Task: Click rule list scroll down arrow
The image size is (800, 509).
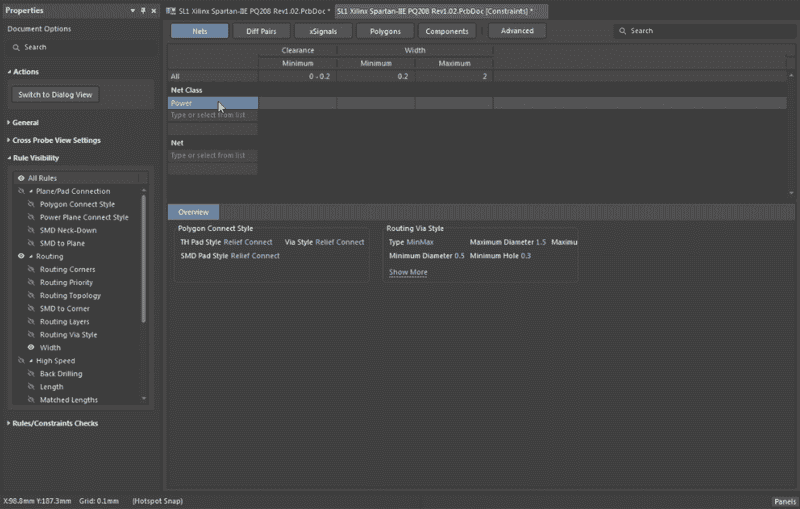Action: (144, 399)
